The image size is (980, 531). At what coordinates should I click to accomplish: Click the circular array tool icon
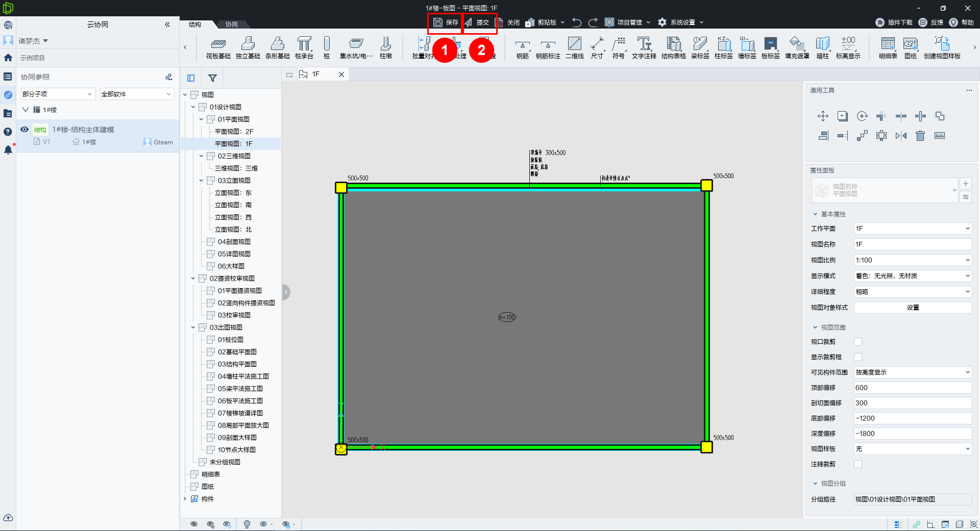pos(881,136)
